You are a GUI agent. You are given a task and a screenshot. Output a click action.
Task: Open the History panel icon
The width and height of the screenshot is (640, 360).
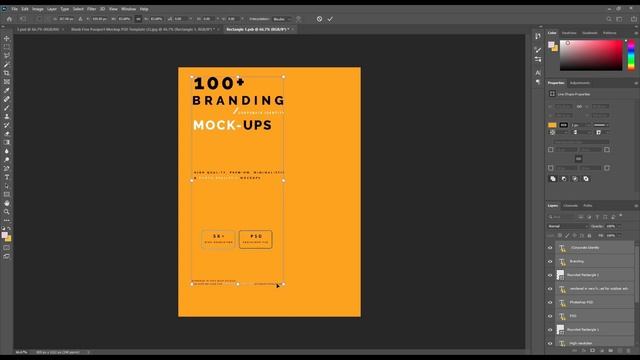pos(538,36)
